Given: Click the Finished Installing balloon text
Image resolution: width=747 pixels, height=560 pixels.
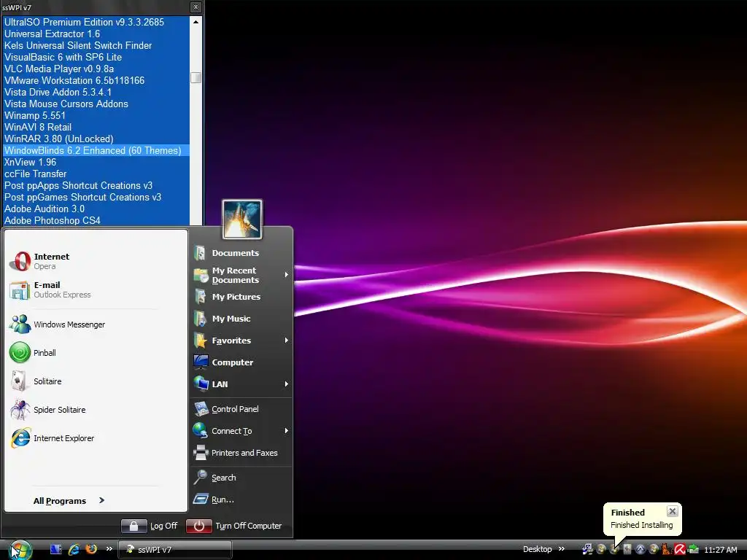Looking at the screenshot, I should click(x=641, y=525).
